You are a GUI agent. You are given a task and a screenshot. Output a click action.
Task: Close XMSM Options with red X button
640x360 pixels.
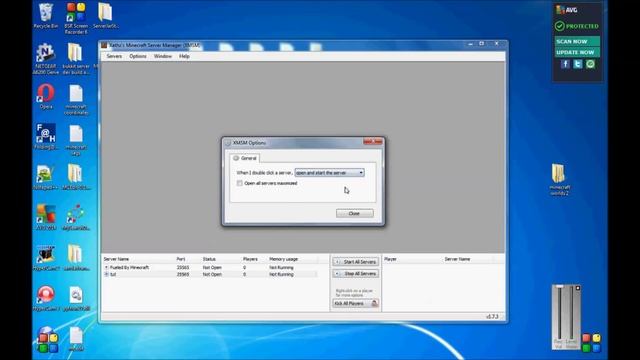(373, 142)
